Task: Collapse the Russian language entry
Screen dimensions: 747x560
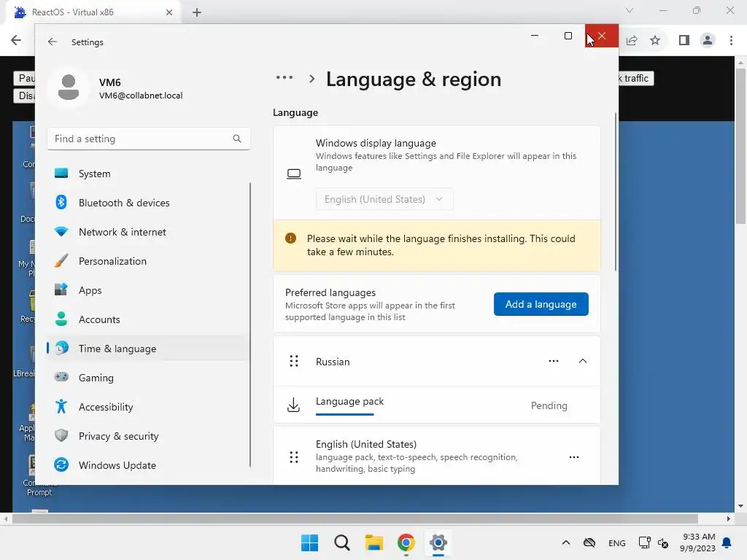Action: [x=583, y=361]
